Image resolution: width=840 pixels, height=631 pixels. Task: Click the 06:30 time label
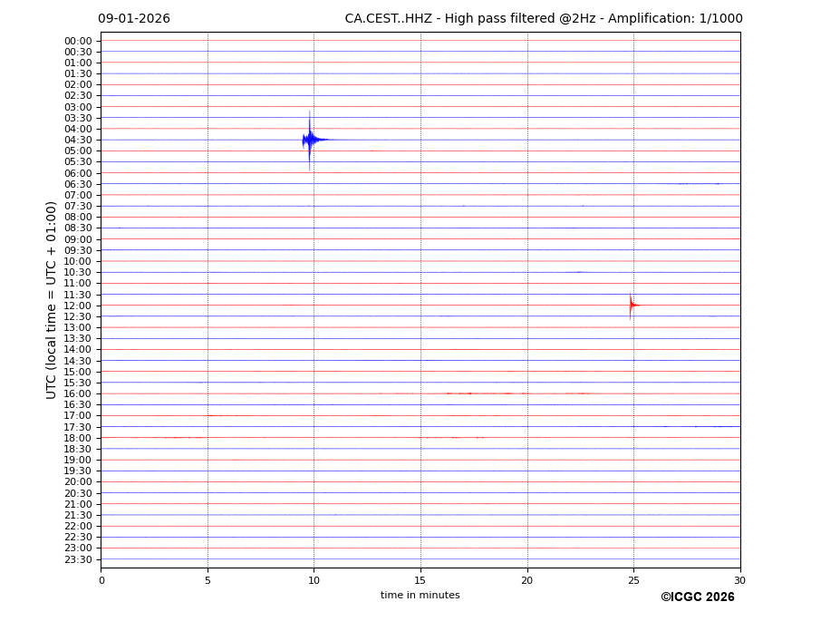(x=78, y=184)
